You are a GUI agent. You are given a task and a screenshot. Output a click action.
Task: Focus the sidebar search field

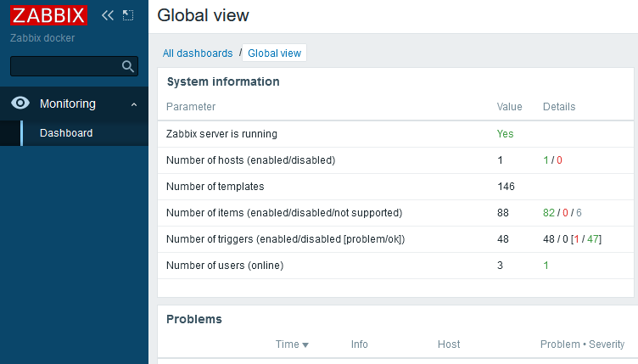[x=64, y=66]
